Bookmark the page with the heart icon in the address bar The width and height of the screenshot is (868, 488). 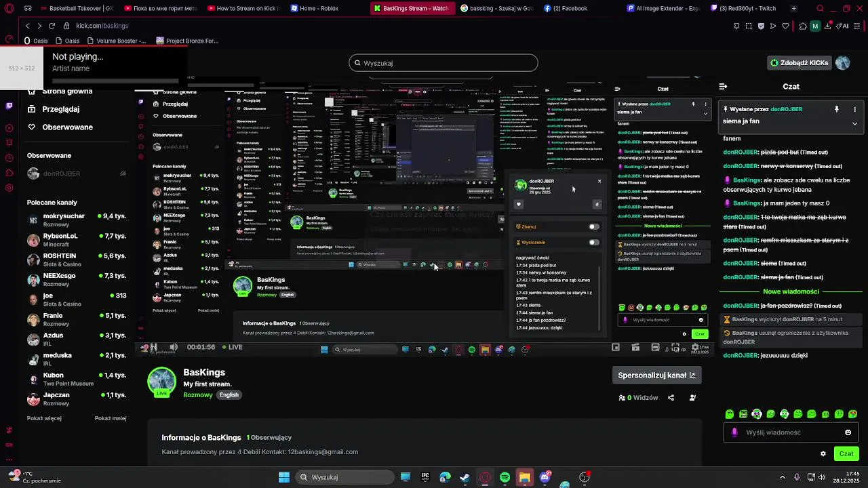click(786, 26)
